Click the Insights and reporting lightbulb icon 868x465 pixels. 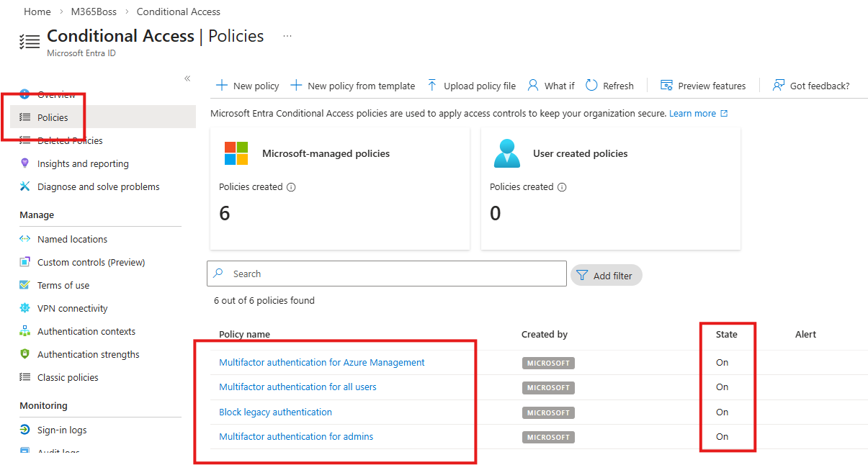tap(24, 163)
